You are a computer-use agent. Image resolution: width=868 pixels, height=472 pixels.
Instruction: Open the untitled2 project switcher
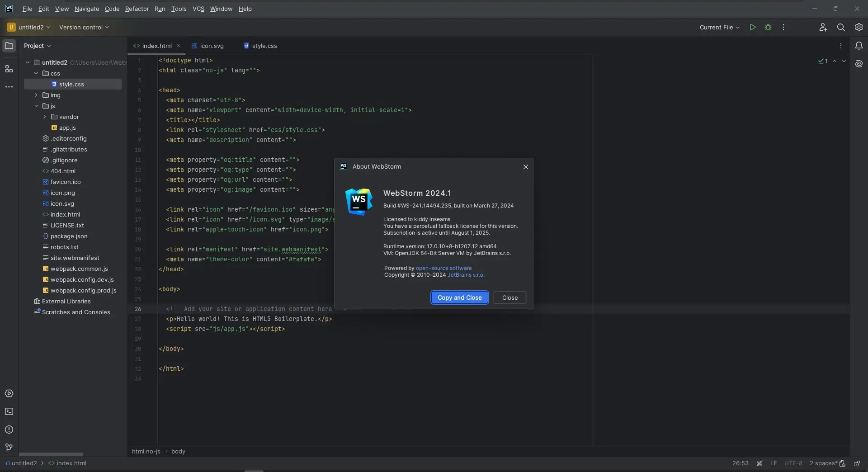pyautogui.click(x=28, y=27)
